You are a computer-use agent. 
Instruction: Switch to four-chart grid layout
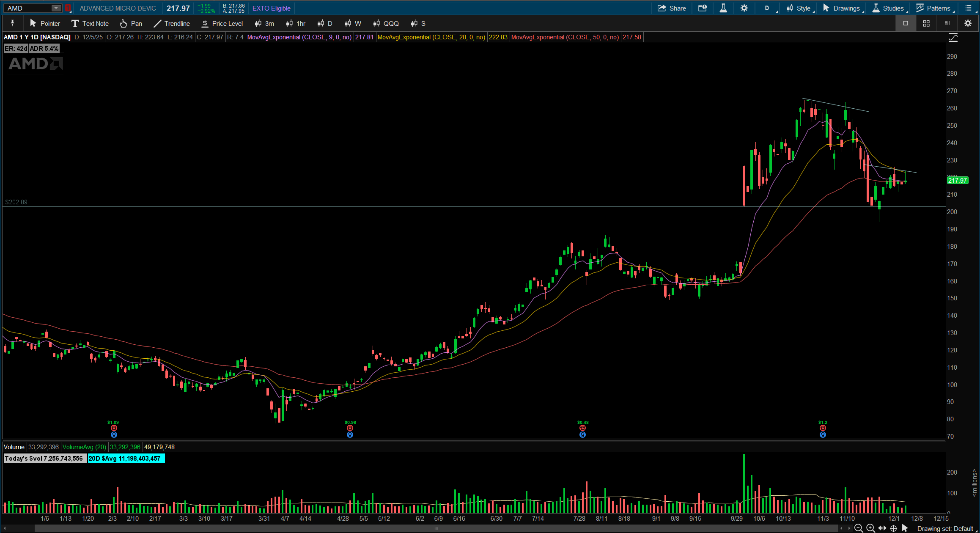click(926, 23)
